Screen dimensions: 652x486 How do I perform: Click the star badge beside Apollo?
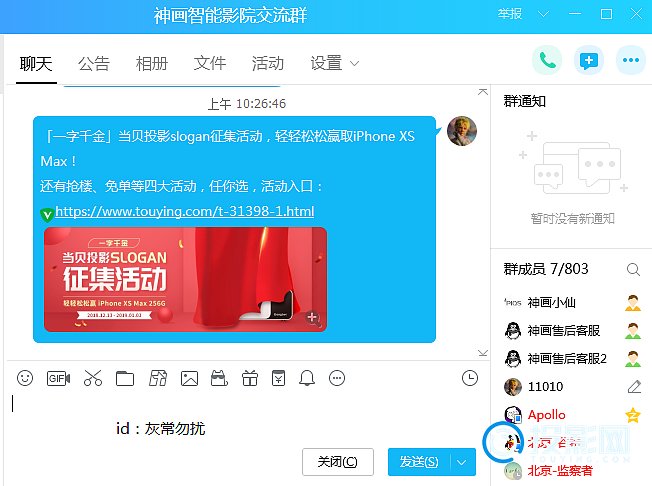[x=633, y=414]
